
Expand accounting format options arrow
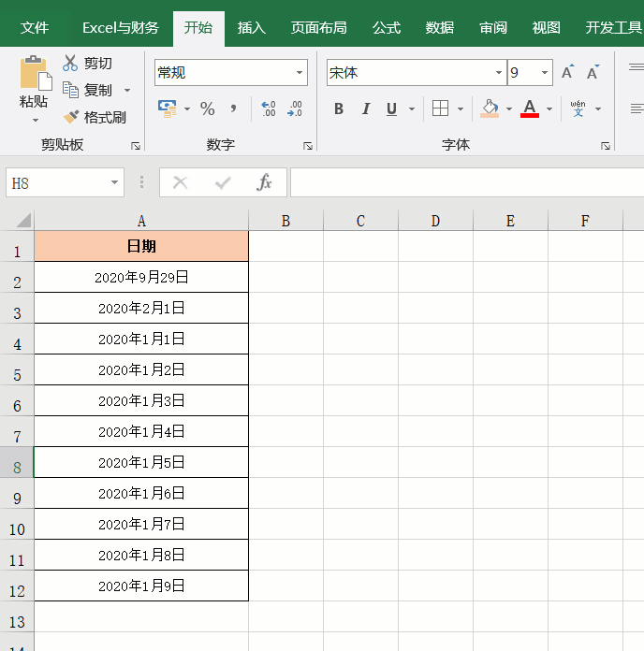pyautogui.click(x=187, y=109)
